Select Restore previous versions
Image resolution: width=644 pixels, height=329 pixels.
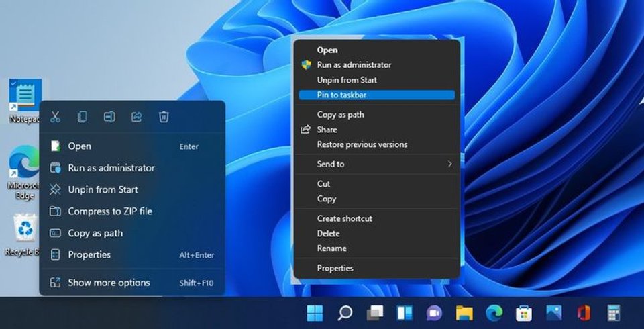pos(377,144)
